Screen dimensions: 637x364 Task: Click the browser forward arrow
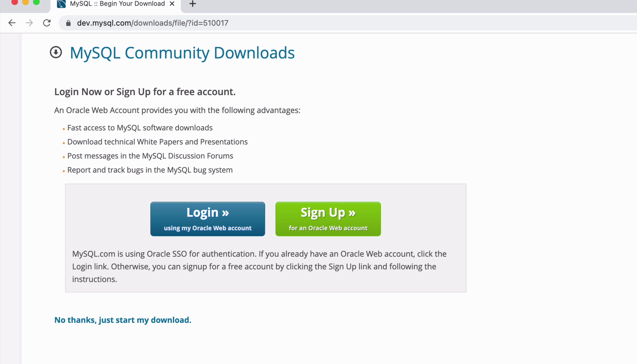[29, 23]
